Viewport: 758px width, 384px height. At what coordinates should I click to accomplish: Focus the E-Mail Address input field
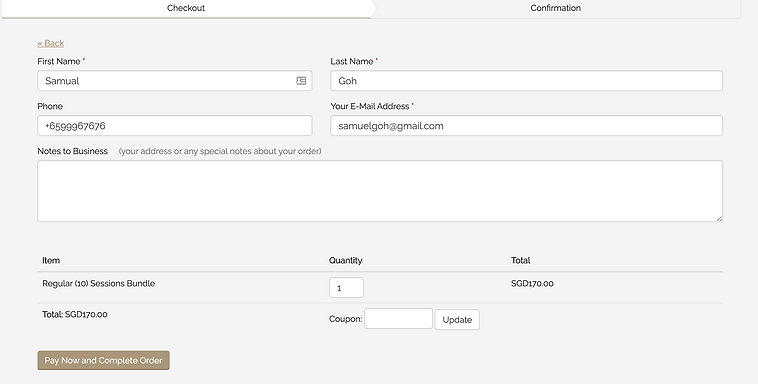coord(526,126)
